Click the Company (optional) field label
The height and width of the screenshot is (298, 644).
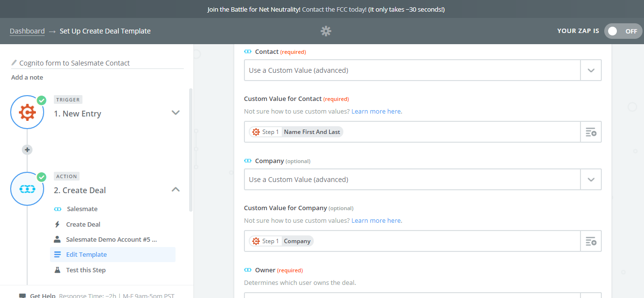coord(283,161)
